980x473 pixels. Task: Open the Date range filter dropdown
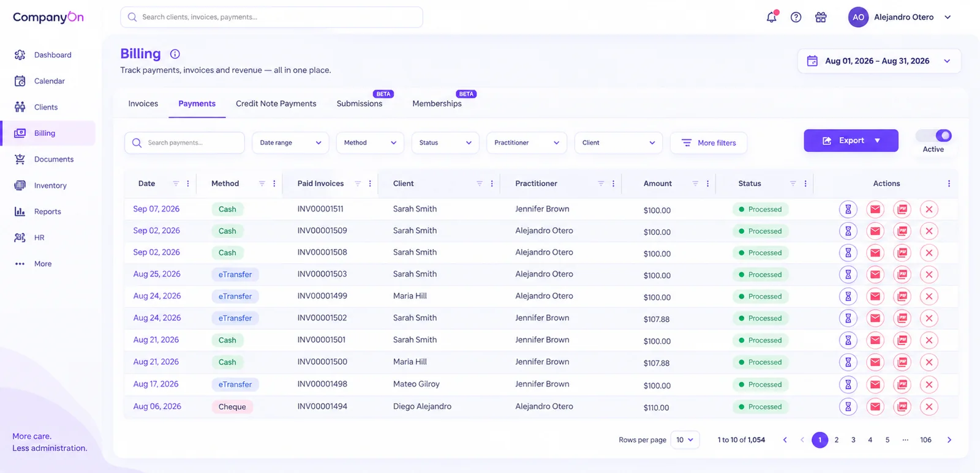pos(290,143)
